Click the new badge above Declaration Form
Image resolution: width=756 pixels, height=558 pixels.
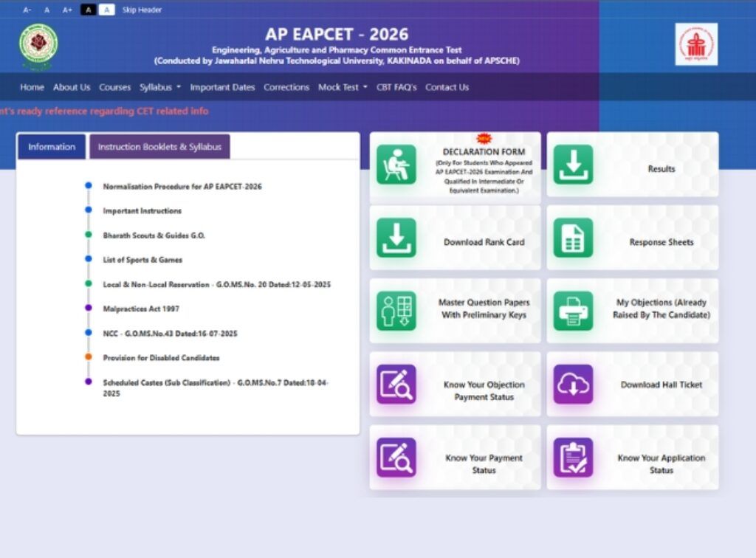point(484,139)
